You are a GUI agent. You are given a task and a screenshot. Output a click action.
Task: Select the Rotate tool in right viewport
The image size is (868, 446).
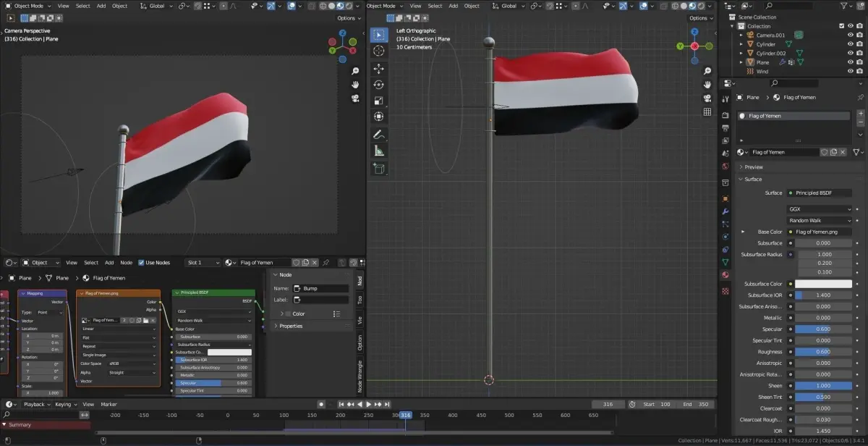pos(379,85)
